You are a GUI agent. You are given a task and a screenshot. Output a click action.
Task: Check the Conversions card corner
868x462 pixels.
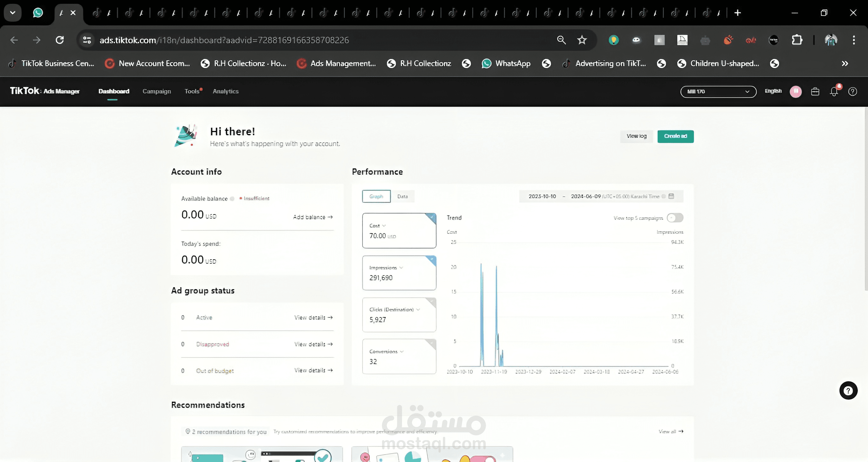[x=432, y=344]
